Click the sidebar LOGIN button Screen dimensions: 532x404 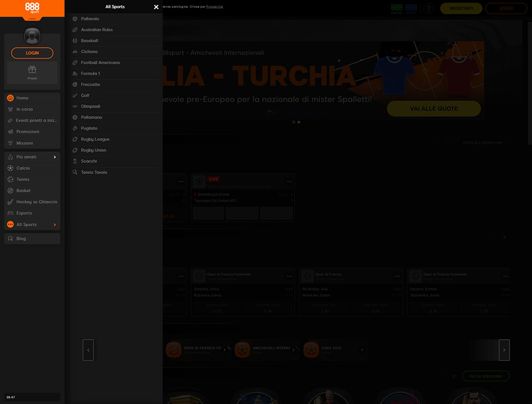pyautogui.click(x=32, y=53)
